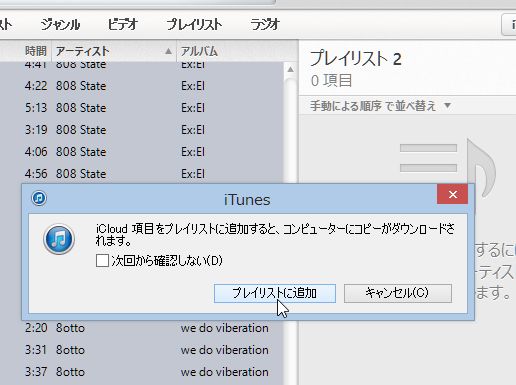The width and height of the screenshot is (516, 385).
Task: Open the 手動による順序 で並べ替え dropdown
Action: tap(380, 106)
